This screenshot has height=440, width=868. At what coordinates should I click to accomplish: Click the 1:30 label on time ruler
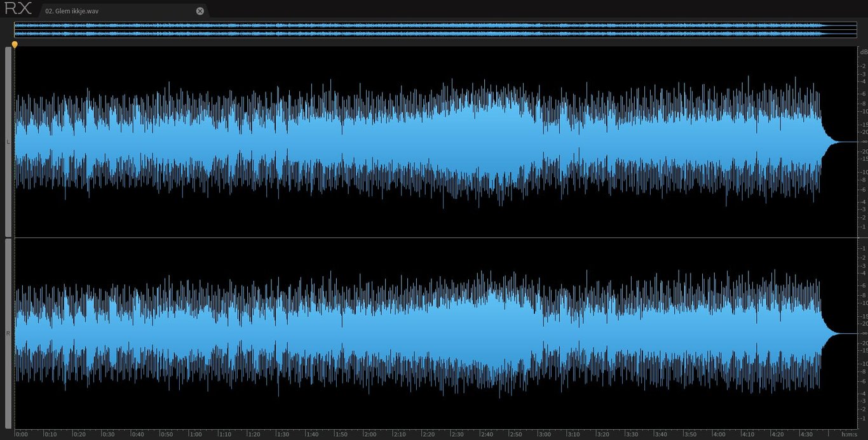click(x=284, y=435)
